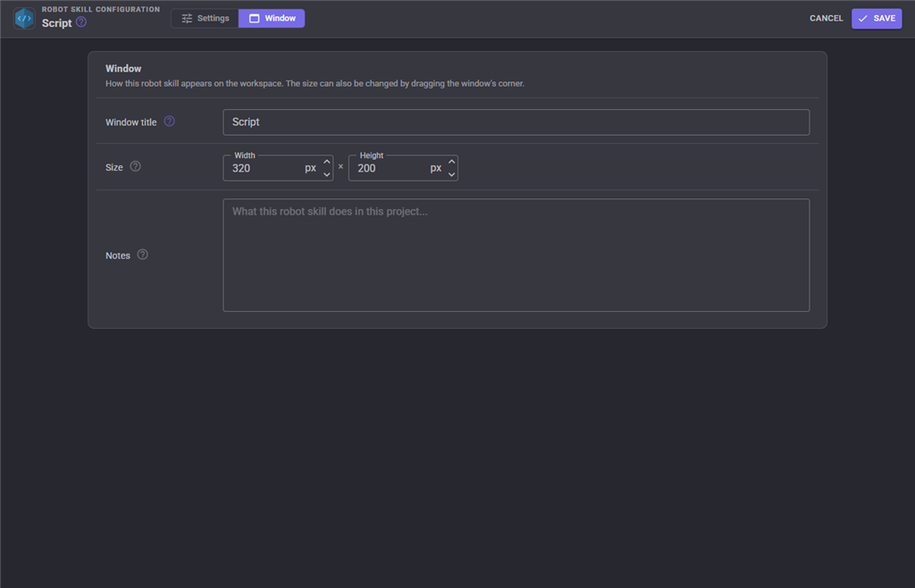The height and width of the screenshot is (588, 915).
Task: Decrease Height with the down arrow
Action: [x=451, y=174]
